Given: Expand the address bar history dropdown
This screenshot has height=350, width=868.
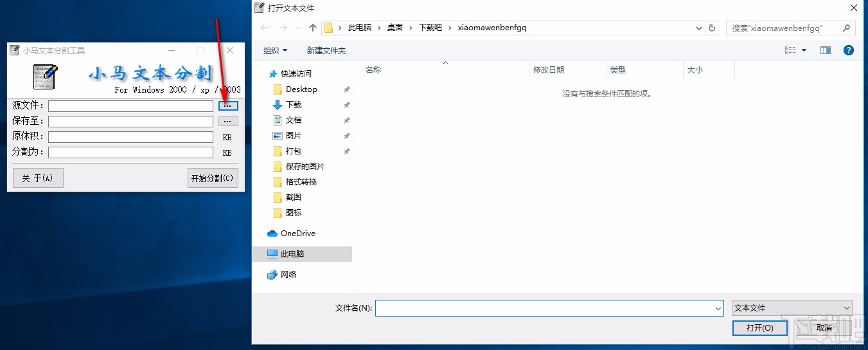Looking at the screenshot, I should (700, 28).
